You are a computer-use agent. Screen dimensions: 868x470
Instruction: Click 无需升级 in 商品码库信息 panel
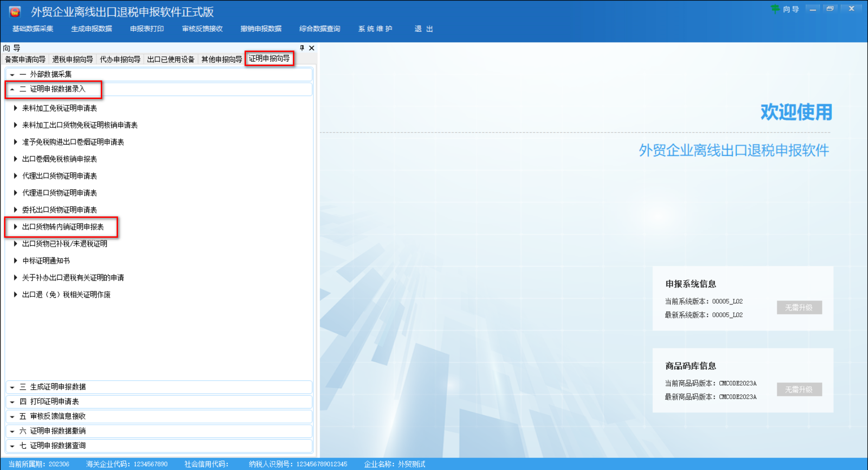(799, 389)
